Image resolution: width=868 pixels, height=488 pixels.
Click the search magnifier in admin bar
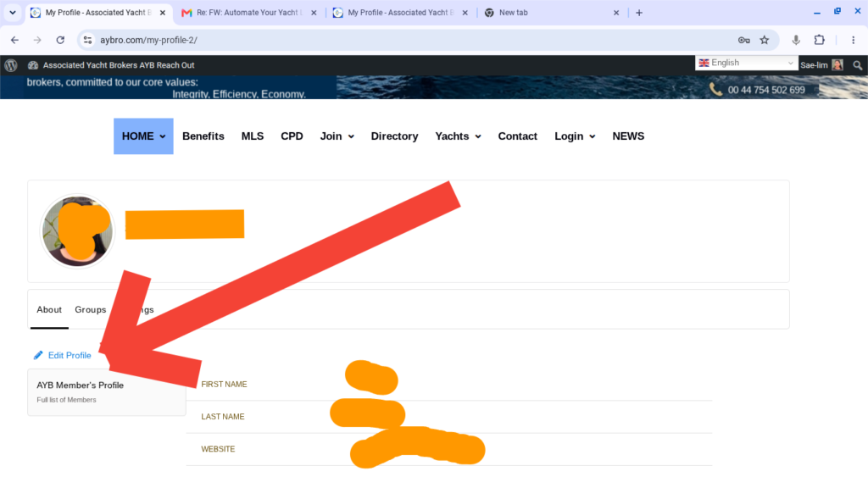858,65
